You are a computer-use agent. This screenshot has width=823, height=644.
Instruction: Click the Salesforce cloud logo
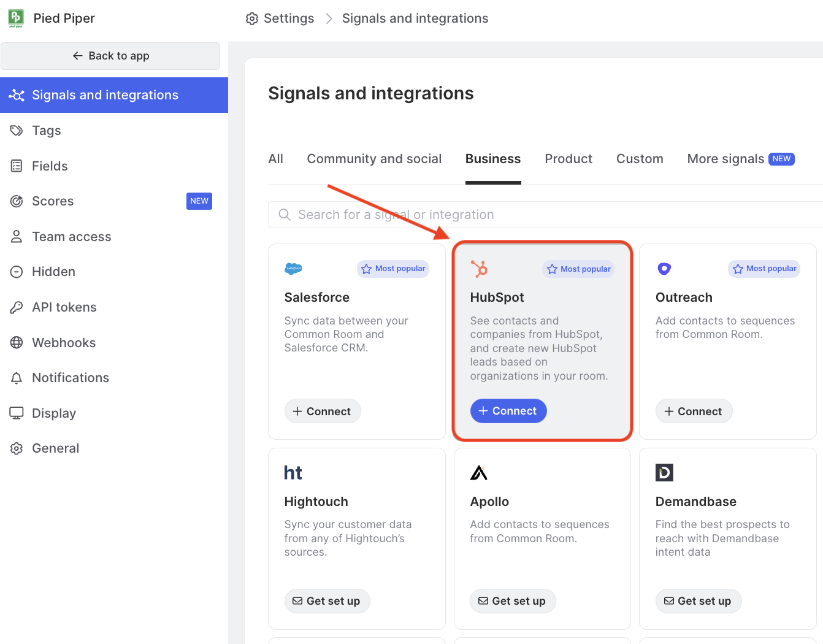293,268
